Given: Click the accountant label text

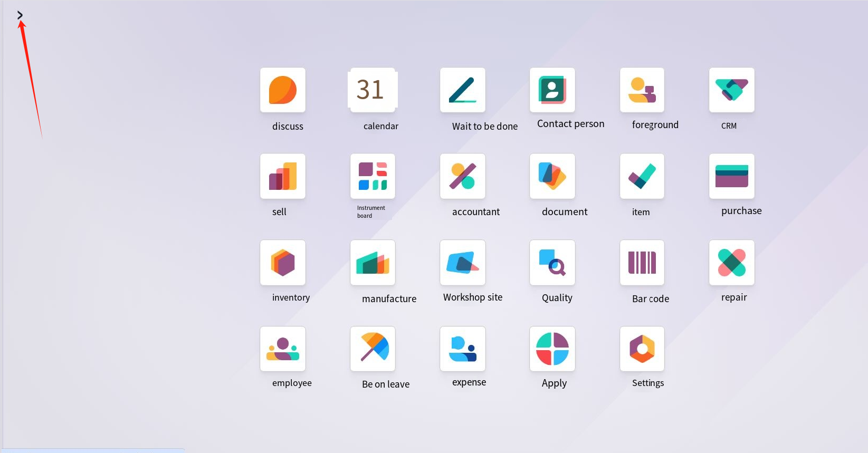Looking at the screenshot, I should (476, 212).
